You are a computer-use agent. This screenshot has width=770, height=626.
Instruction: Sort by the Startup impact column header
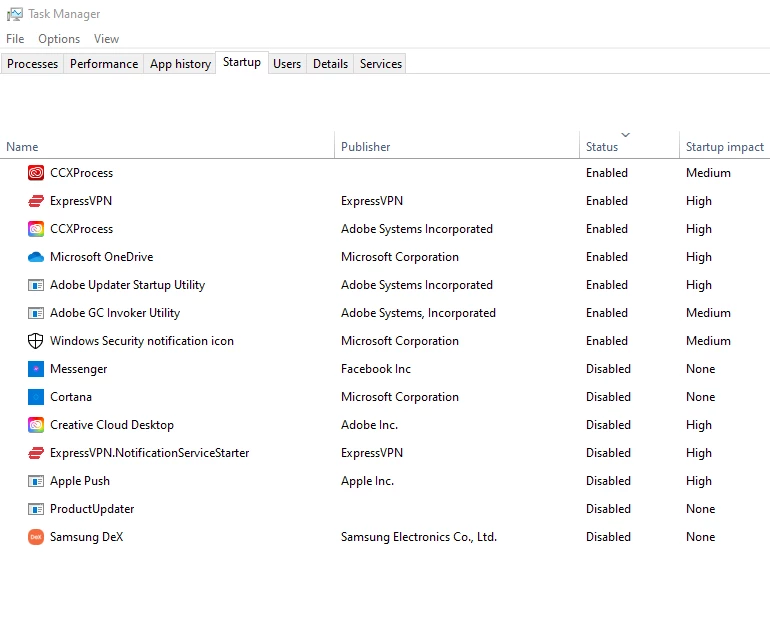[x=725, y=147]
